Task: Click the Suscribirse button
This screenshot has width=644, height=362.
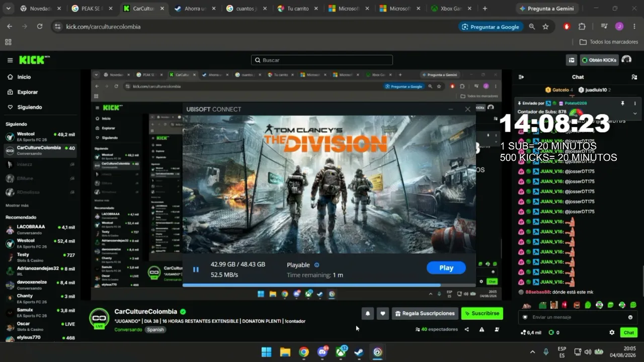Action: click(x=482, y=313)
